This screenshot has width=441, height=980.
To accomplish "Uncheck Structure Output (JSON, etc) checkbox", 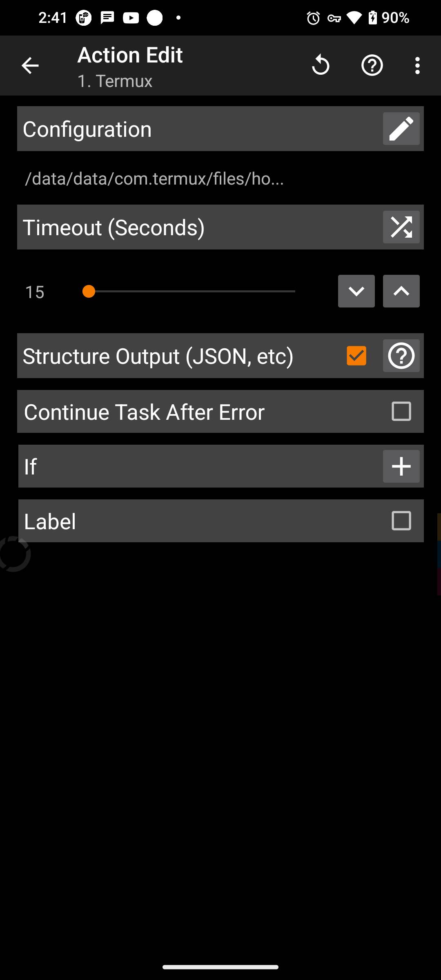I will pyautogui.click(x=356, y=356).
